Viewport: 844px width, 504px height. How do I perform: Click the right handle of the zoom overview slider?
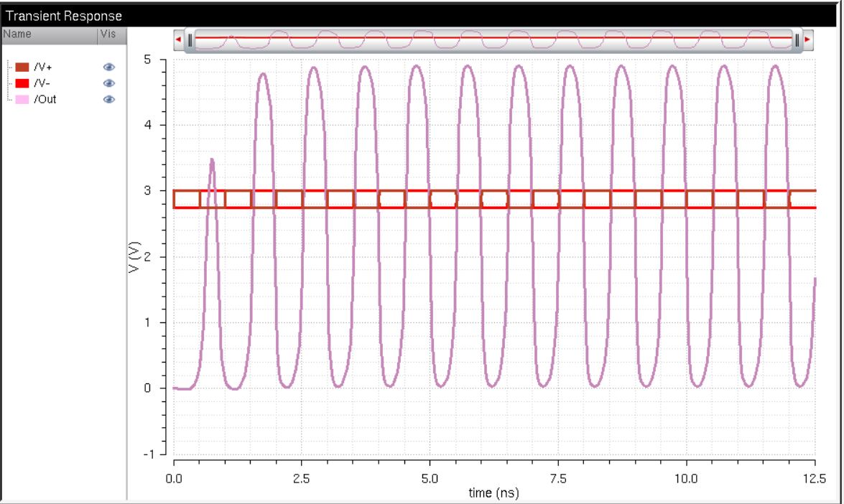797,40
